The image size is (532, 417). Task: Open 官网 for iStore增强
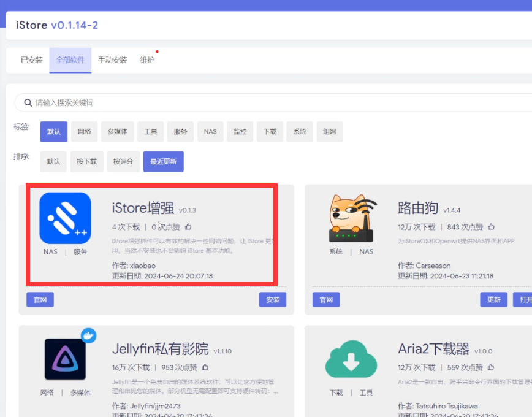40,299
